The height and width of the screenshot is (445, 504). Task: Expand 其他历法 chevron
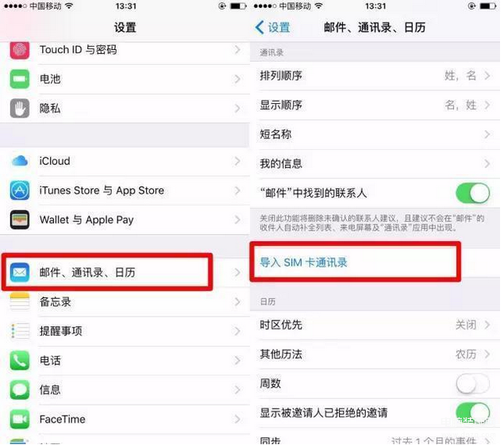click(487, 354)
